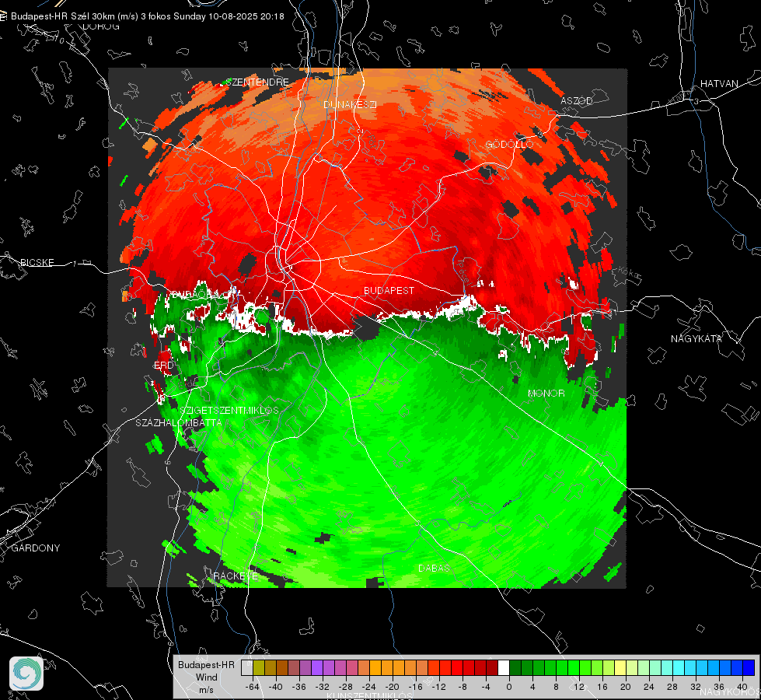The height and width of the screenshot is (700, 761).
Task: Click the GÖDÖLLŐ label on the map
Action: pos(510,144)
